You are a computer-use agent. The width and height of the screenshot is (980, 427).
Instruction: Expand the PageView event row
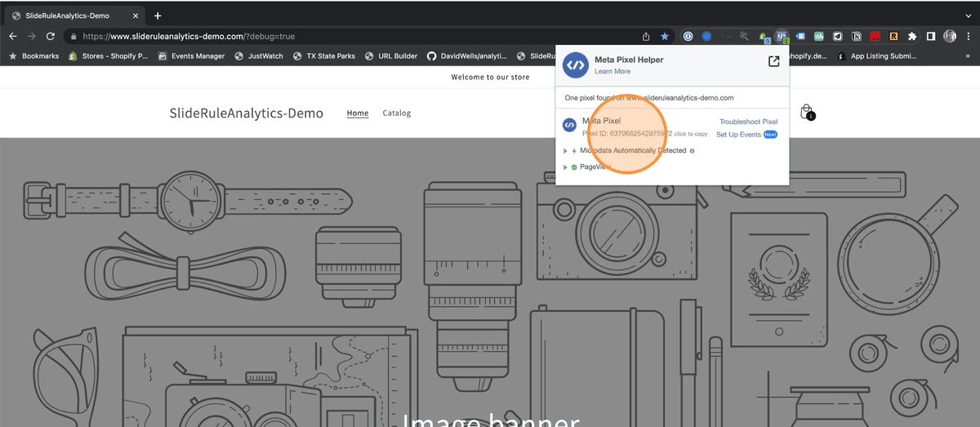tap(565, 167)
